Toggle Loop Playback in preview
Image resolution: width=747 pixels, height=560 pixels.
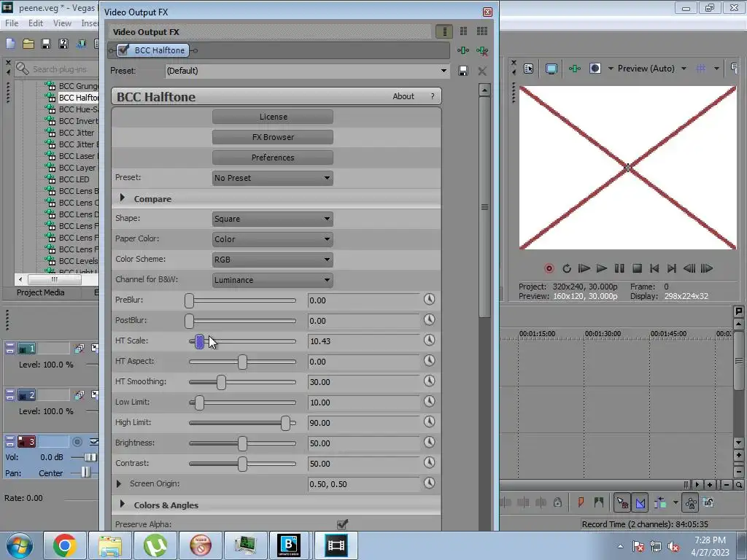tap(566, 268)
